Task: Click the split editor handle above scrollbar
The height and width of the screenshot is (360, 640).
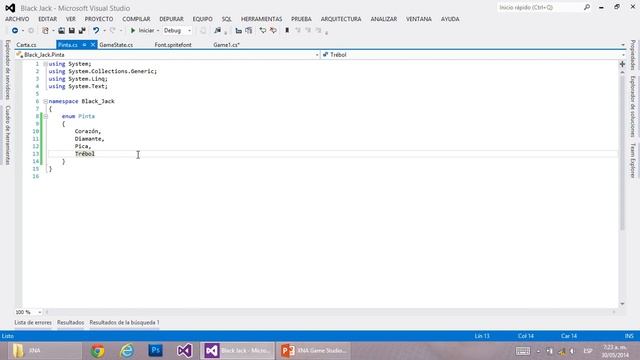Action: 622,64
